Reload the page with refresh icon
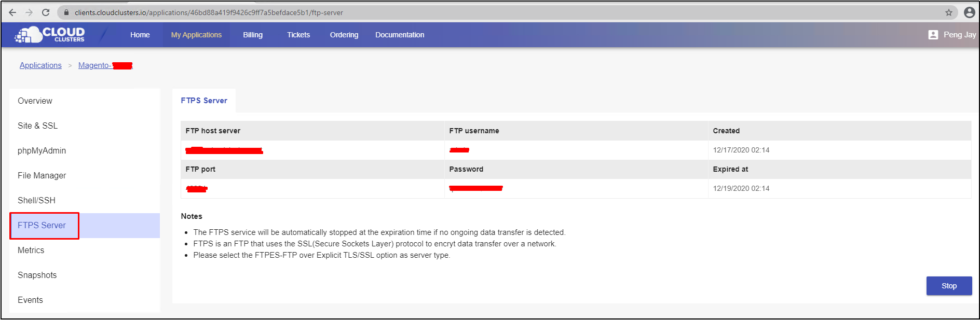 (46, 12)
